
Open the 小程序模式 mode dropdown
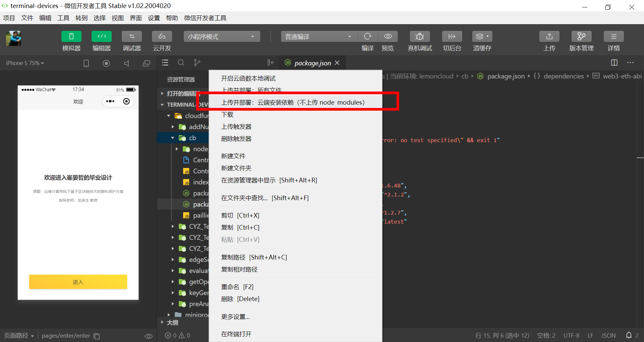pos(222,37)
